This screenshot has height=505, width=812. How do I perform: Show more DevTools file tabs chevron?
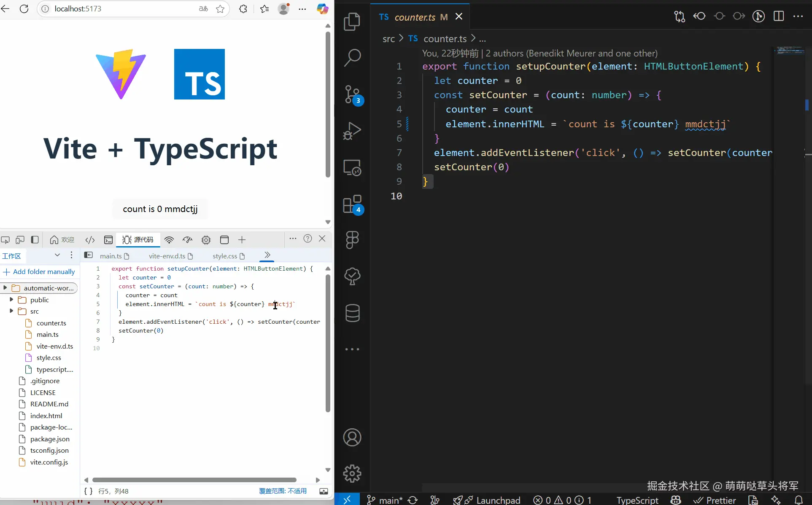pyautogui.click(x=267, y=255)
